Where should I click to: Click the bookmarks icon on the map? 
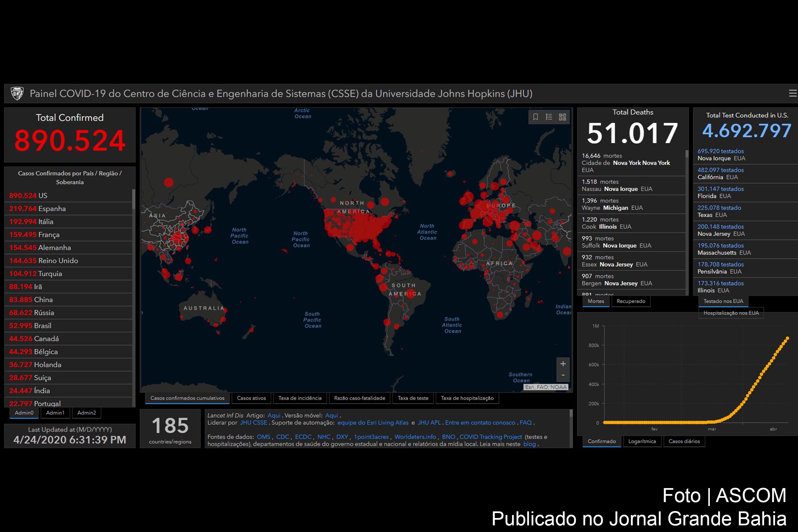pyautogui.click(x=535, y=117)
